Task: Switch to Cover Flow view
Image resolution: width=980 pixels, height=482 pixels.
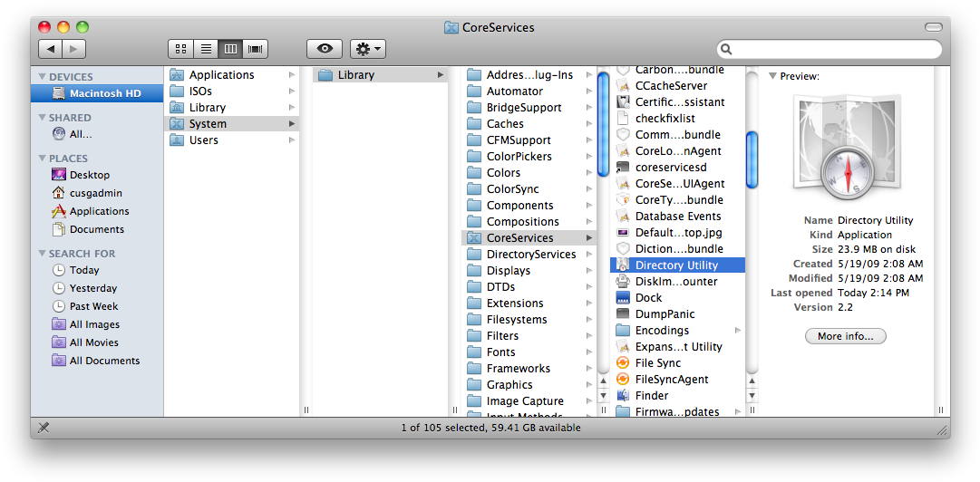Action: tap(256, 49)
